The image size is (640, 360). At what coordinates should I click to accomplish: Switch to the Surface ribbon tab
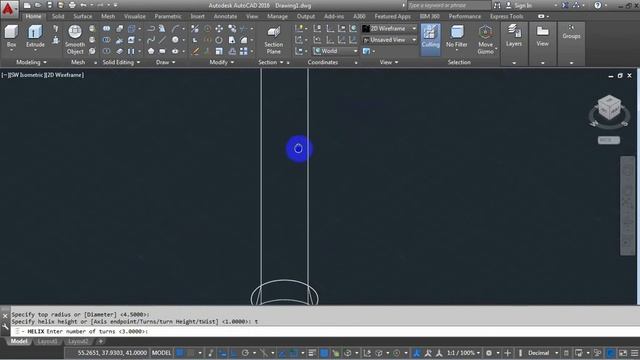[x=83, y=16]
